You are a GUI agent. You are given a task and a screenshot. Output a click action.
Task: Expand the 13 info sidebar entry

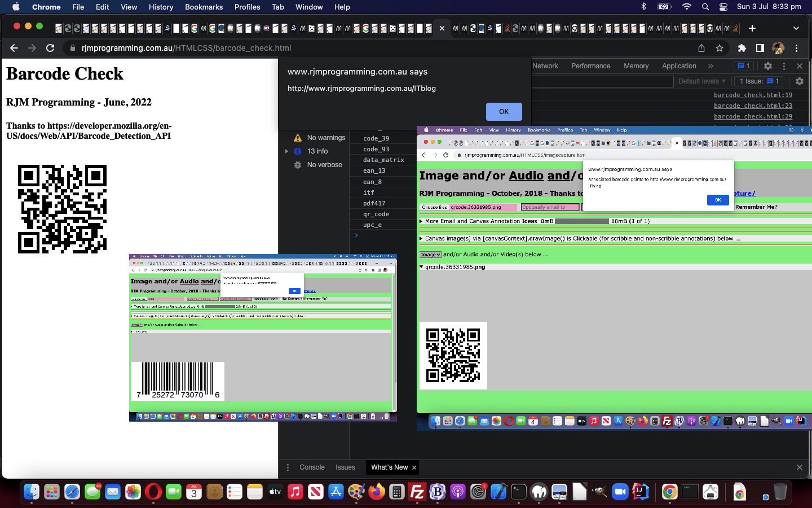[x=286, y=151]
